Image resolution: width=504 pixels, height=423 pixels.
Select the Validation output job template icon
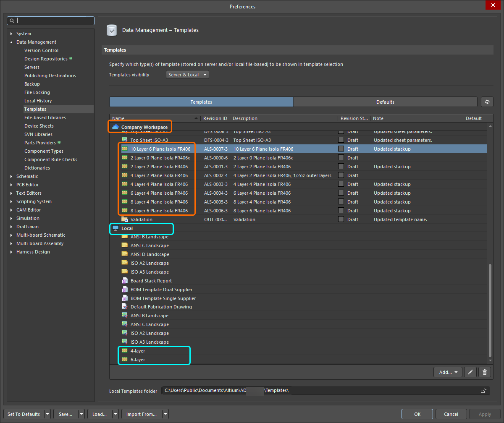[124, 219]
